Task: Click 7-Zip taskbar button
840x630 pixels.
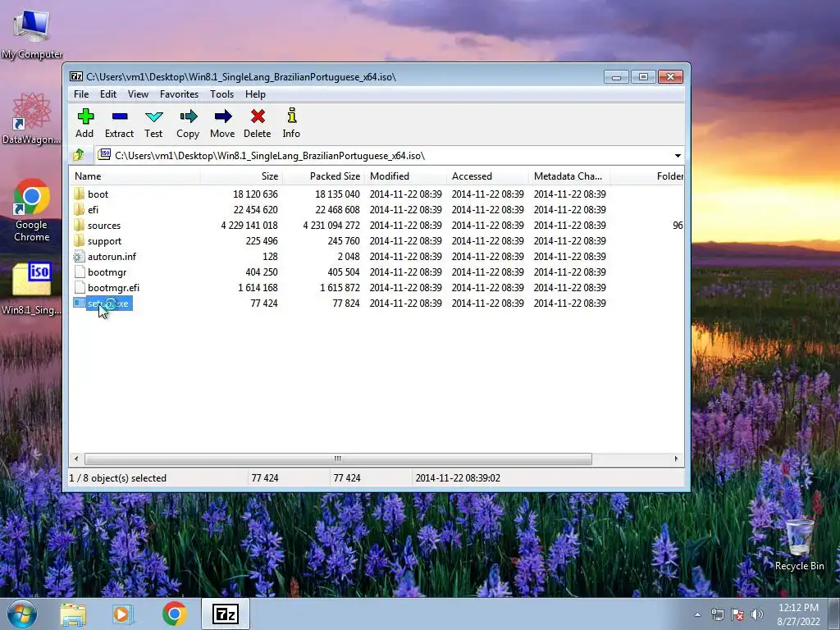Action: point(226,614)
